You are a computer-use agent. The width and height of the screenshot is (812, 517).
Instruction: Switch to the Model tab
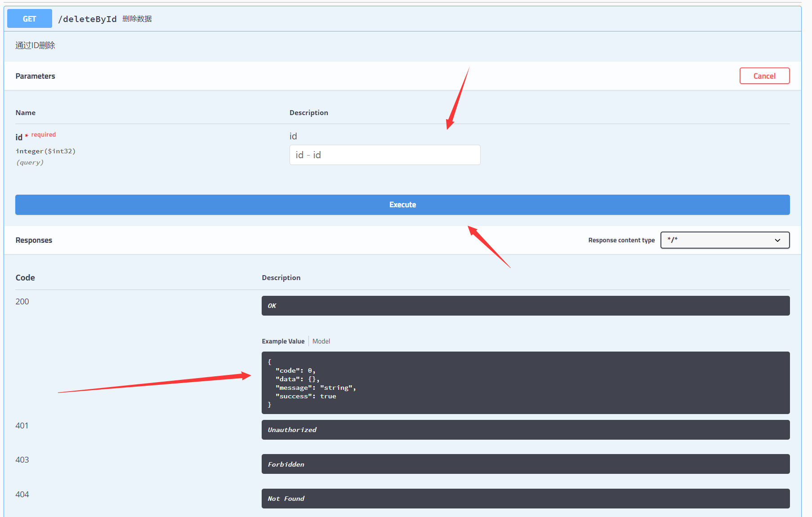[321, 341]
